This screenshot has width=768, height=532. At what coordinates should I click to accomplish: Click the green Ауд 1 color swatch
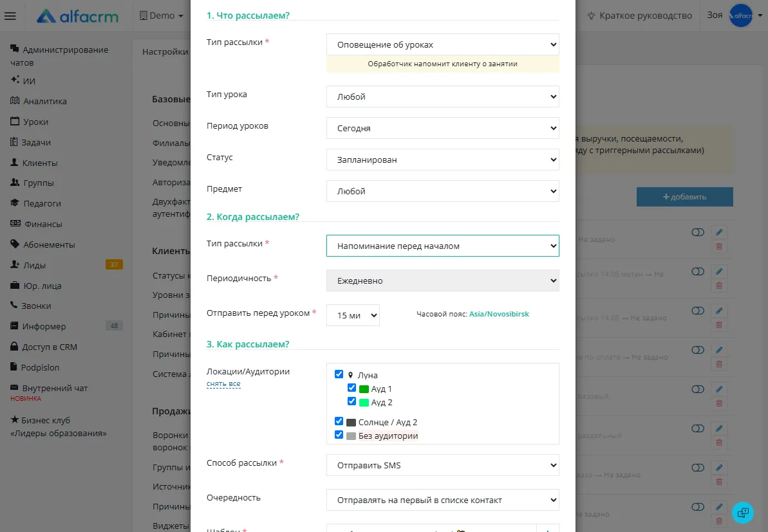click(364, 389)
